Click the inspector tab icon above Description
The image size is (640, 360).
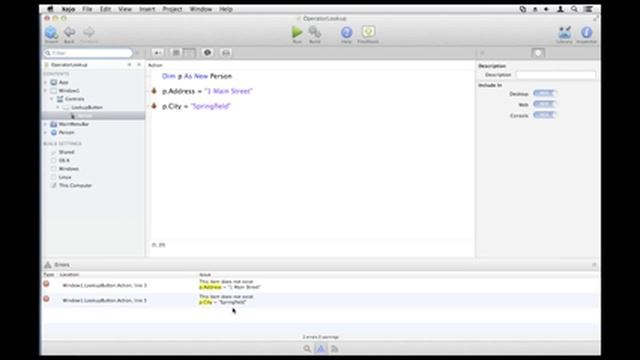coord(538,53)
